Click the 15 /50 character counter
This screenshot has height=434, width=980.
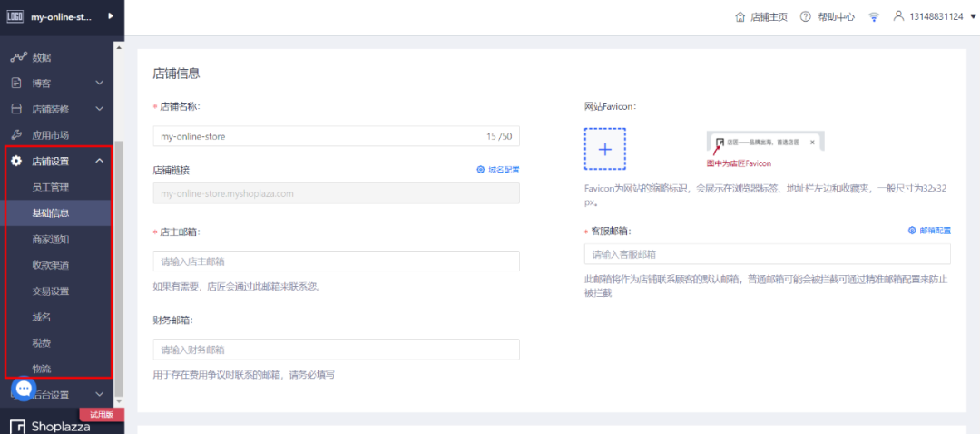pyautogui.click(x=499, y=136)
